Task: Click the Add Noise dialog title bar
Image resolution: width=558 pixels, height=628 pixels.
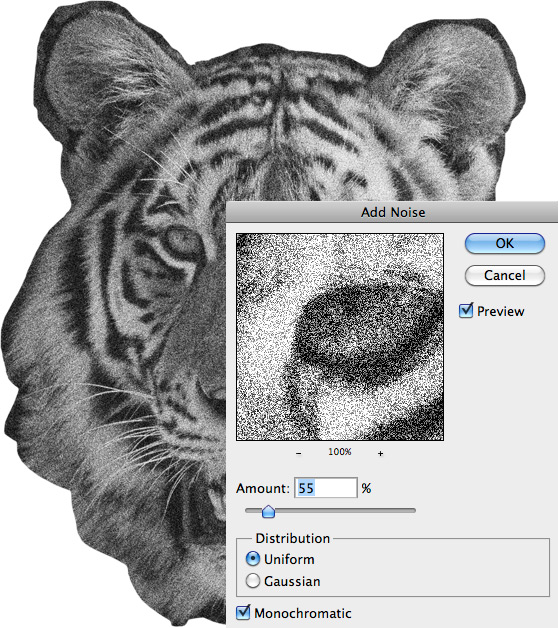Action: tap(392, 212)
